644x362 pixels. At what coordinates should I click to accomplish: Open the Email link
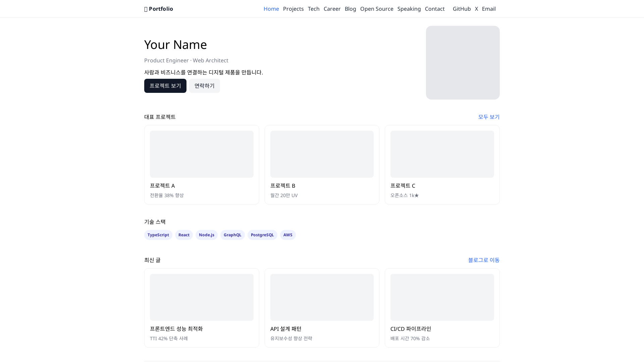tap(489, 9)
